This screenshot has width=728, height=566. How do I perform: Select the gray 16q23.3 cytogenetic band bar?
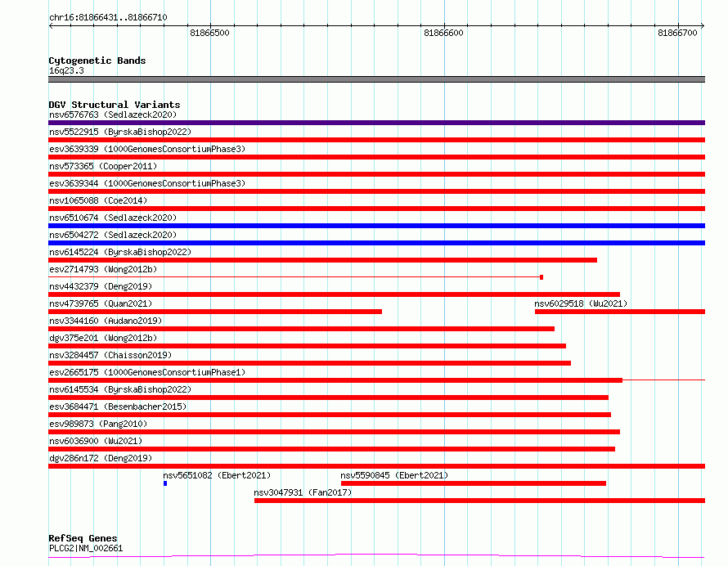(x=376, y=79)
